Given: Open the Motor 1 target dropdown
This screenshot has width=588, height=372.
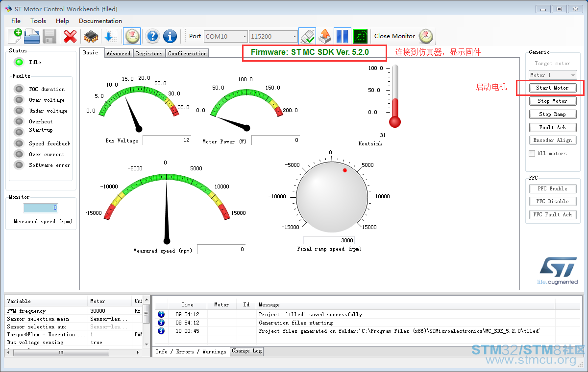Looking at the screenshot, I should click(x=553, y=75).
